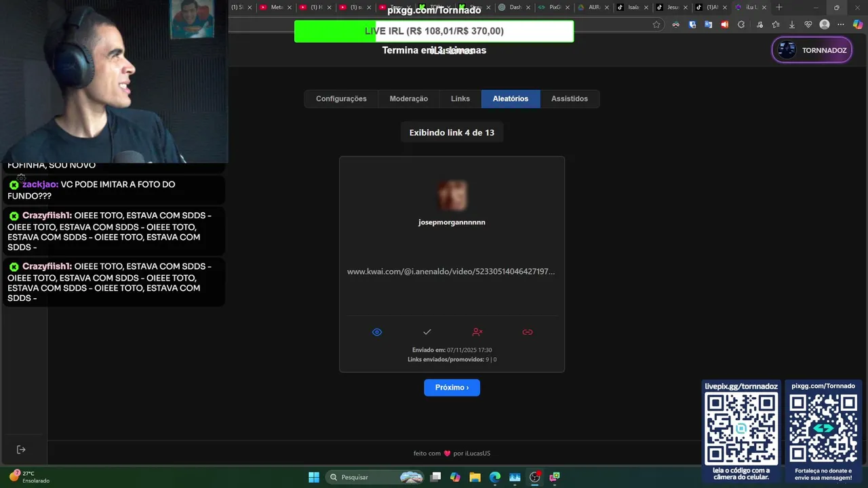The width and height of the screenshot is (868, 488).
Task: Open Copilot app on the taskbar
Action: (x=455, y=477)
